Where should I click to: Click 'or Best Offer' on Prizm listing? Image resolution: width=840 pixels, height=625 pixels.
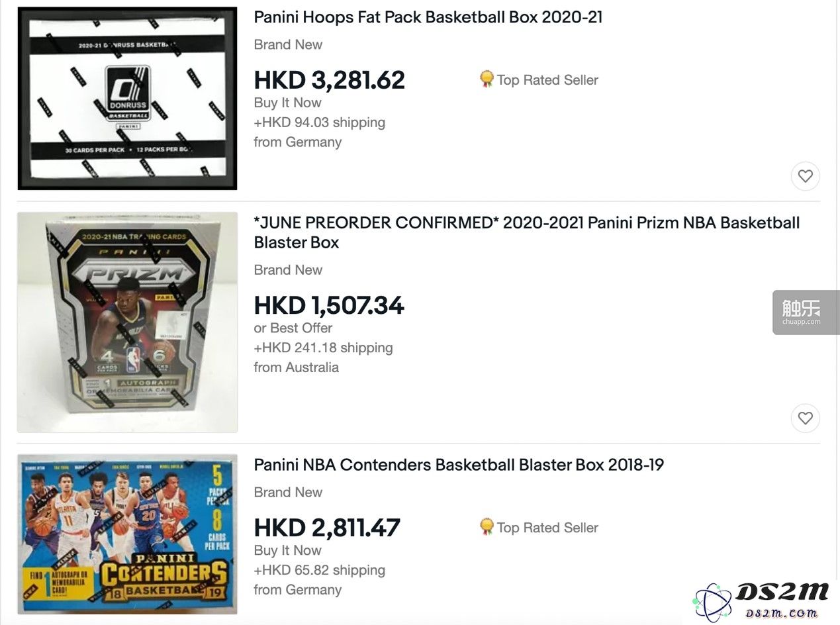tap(293, 328)
